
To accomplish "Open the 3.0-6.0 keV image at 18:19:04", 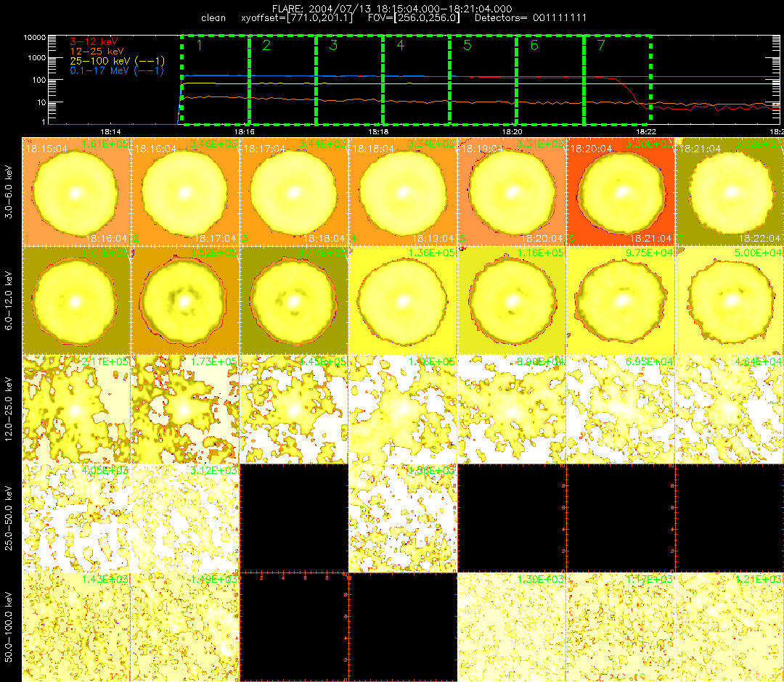I will [x=512, y=192].
